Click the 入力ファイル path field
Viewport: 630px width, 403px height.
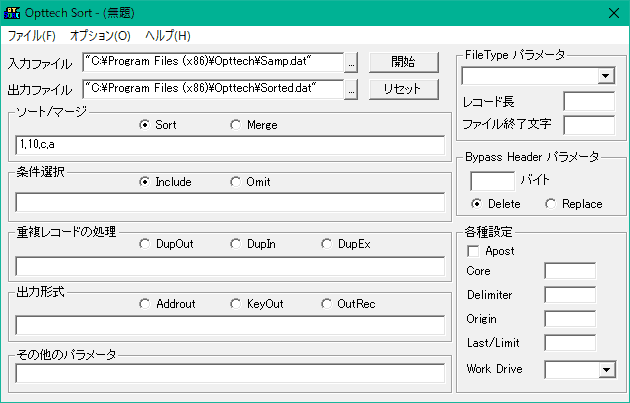213,62
